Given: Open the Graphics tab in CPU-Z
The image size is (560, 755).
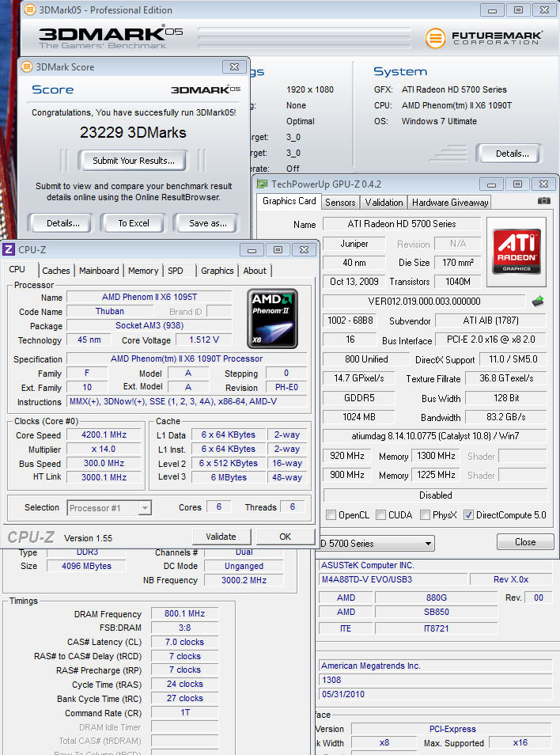Looking at the screenshot, I should coord(217,271).
